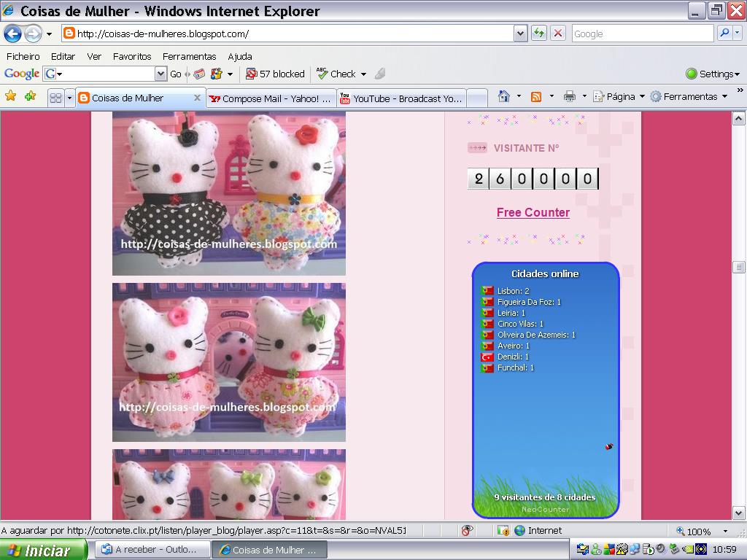Image resolution: width=747 pixels, height=560 pixels.
Task: Click the magnifier search button
Action: (724, 34)
